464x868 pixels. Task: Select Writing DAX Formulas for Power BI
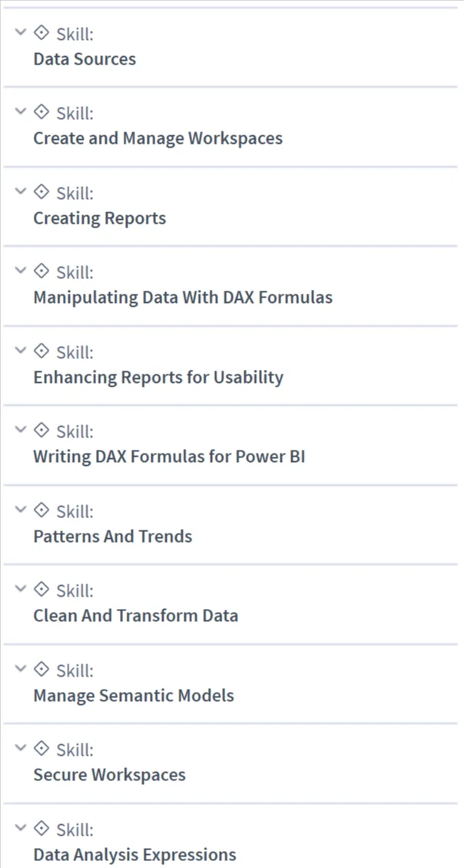169,457
